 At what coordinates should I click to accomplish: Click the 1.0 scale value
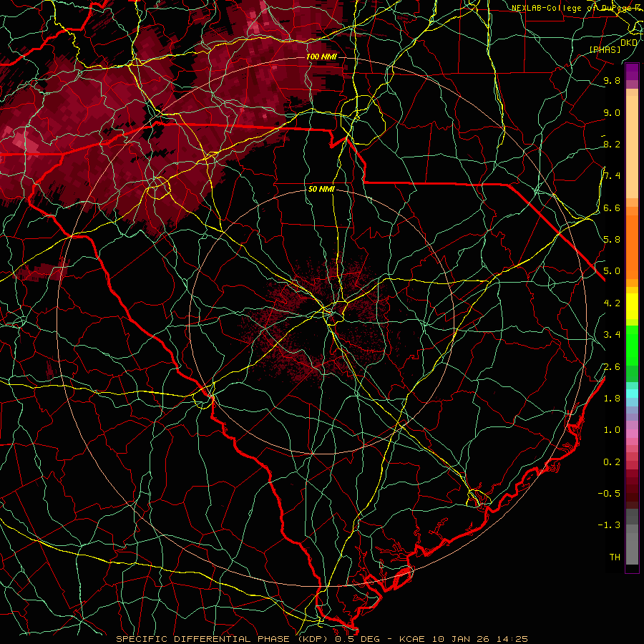pos(612,430)
